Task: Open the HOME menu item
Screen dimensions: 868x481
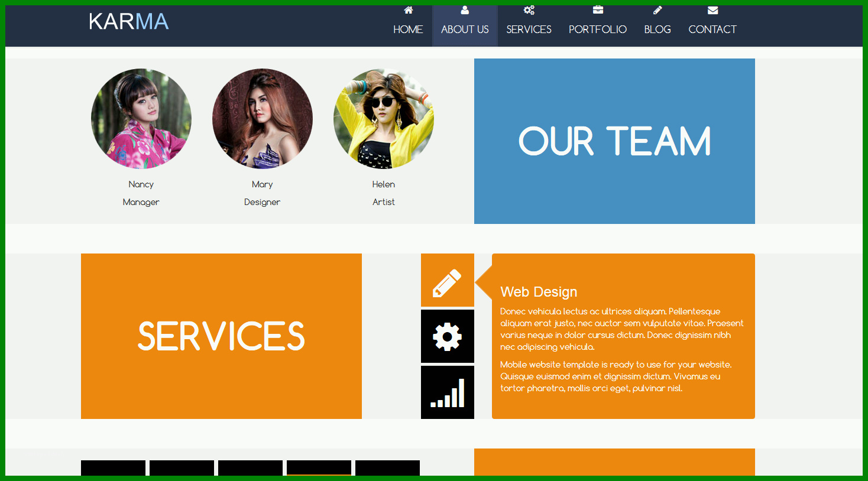Action: coord(408,30)
